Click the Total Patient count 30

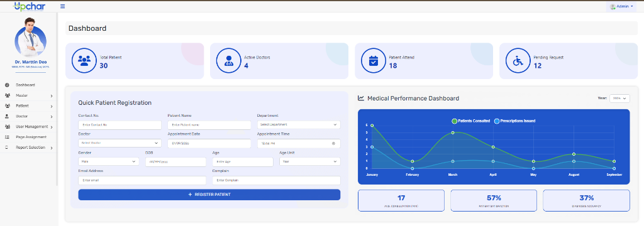tap(104, 65)
